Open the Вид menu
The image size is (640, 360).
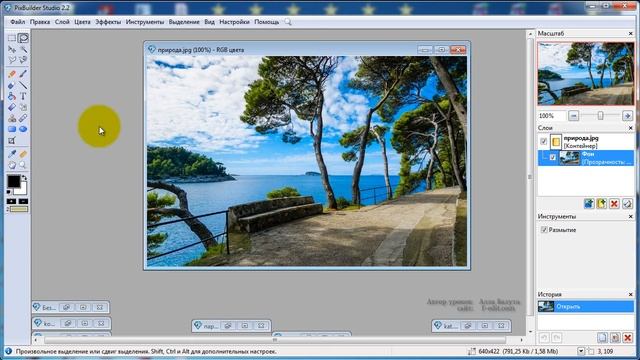click(x=209, y=22)
